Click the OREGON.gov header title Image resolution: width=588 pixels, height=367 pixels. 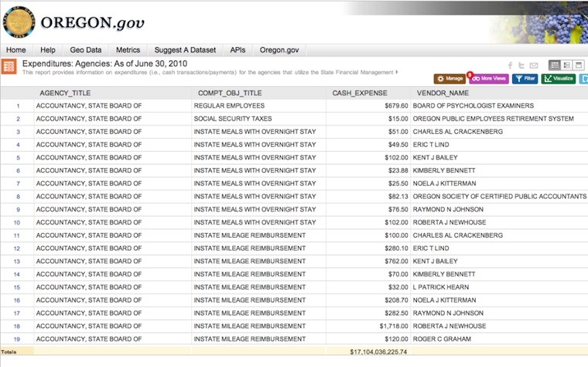[x=92, y=23]
